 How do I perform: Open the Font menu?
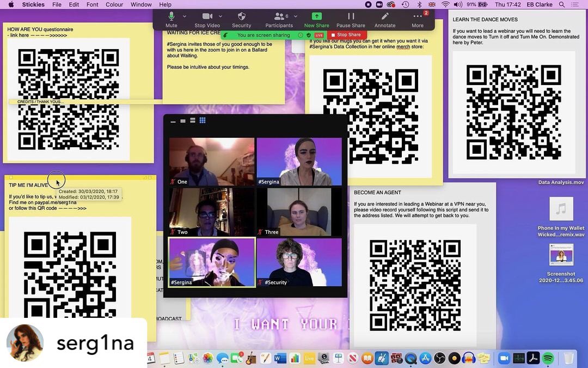pyautogui.click(x=92, y=4)
